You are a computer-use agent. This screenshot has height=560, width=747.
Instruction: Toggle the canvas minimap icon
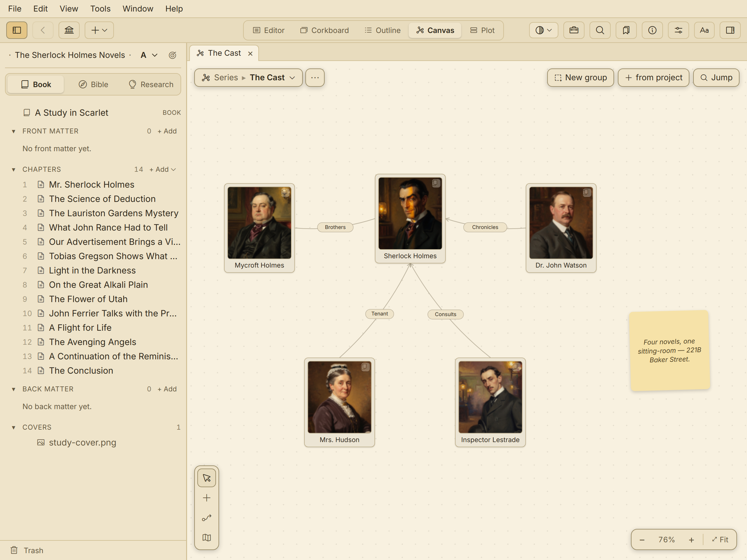(207, 538)
